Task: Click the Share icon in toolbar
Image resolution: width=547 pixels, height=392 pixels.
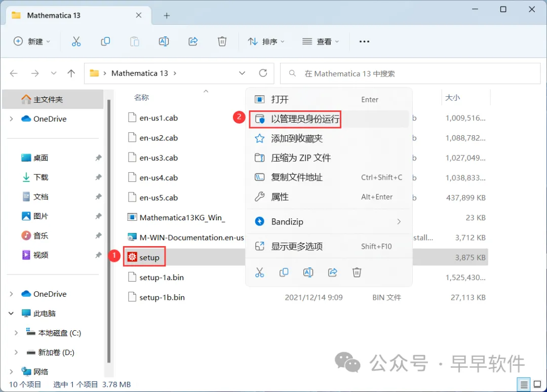Action: pyautogui.click(x=193, y=42)
